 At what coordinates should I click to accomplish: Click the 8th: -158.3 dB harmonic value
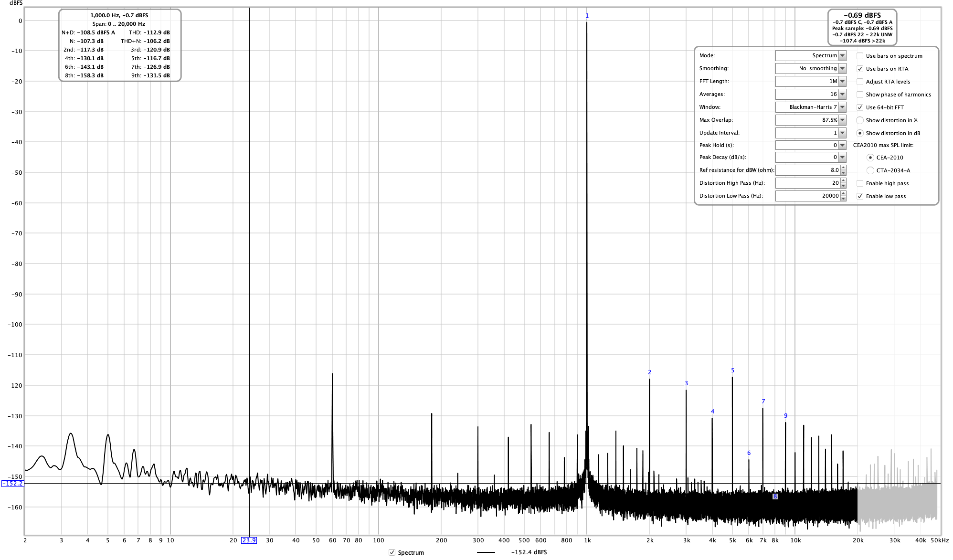pos(84,75)
